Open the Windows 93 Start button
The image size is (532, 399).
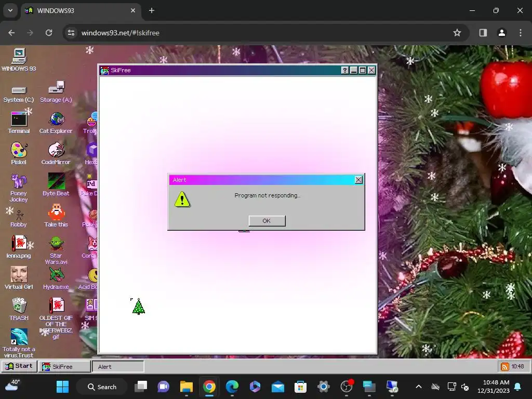click(19, 366)
